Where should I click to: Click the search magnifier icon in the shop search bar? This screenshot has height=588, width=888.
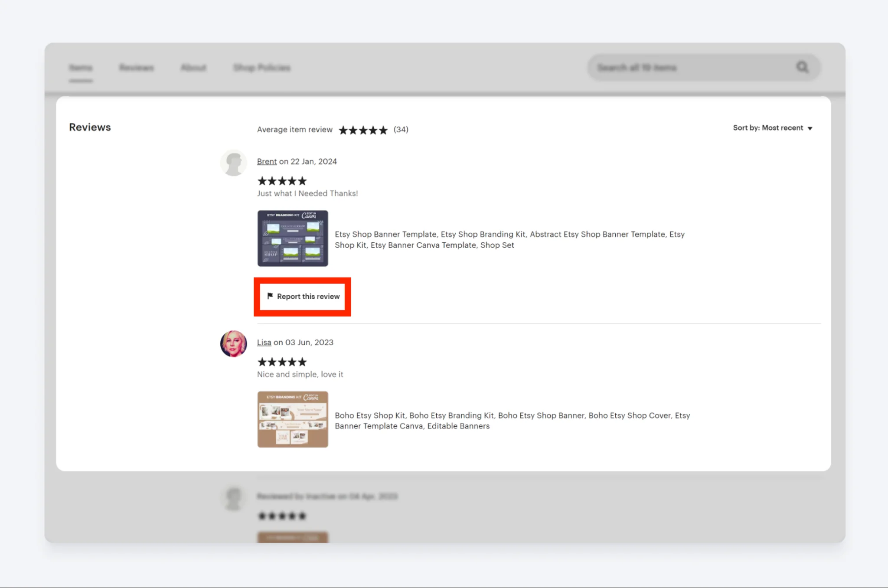coord(803,67)
